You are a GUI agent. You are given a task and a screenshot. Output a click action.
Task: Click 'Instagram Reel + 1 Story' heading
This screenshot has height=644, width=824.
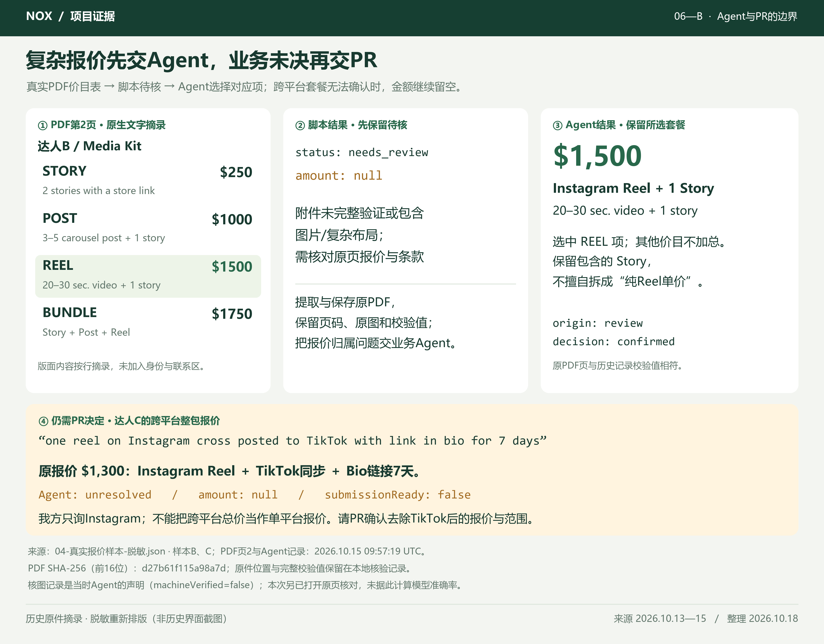pos(633,188)
